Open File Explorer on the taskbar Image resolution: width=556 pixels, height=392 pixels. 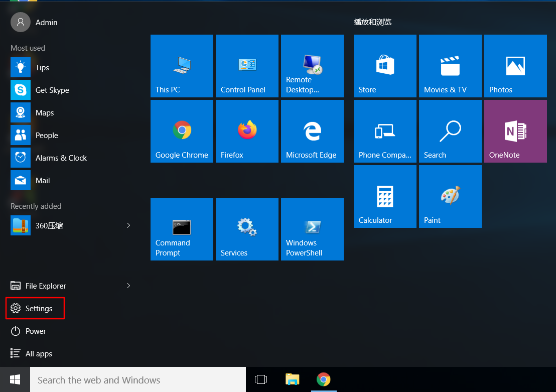point(292,379)
